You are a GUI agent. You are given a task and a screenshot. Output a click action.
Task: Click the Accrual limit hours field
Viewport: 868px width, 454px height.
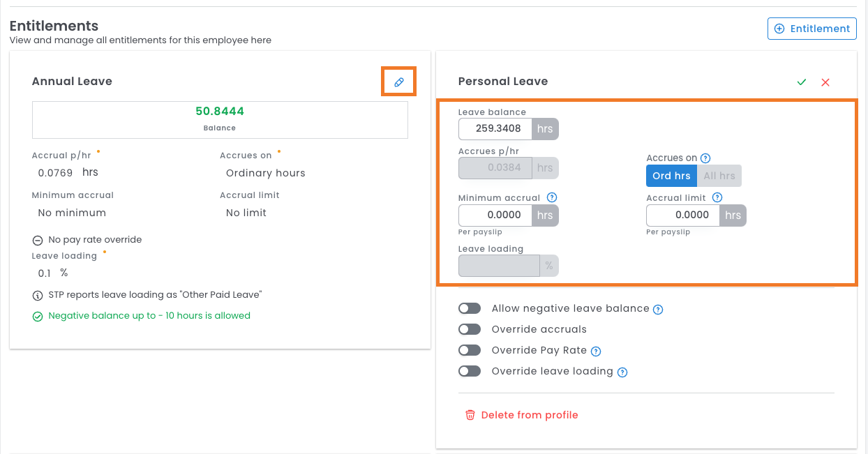coord(683,215)
